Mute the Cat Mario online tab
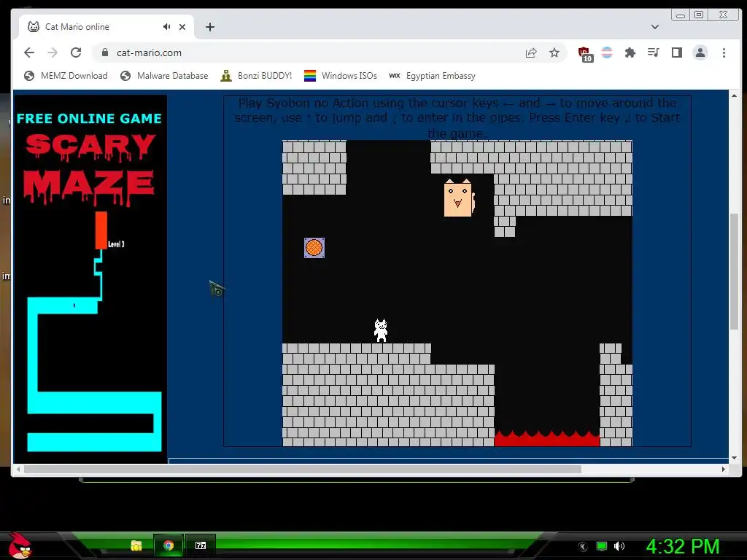Image resolution: width=747 pixels, height=560 pixels. pyautogui.click(x=166, y=27)
